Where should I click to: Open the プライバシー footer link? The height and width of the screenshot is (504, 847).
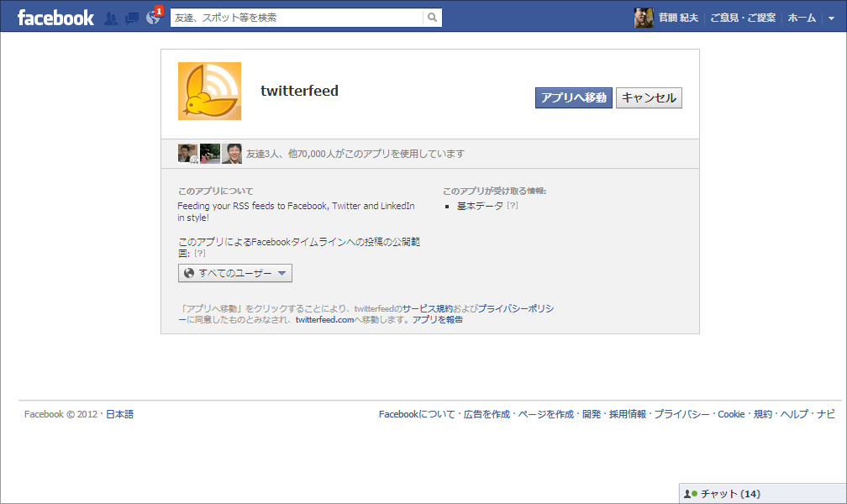pyautogui.click(x=681, y=414)
